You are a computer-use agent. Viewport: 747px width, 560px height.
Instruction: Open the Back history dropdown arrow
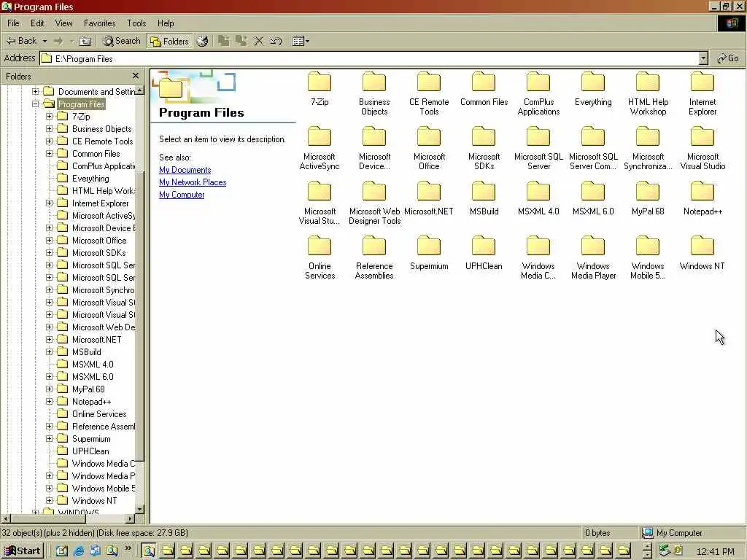click(x=44, y=41)
